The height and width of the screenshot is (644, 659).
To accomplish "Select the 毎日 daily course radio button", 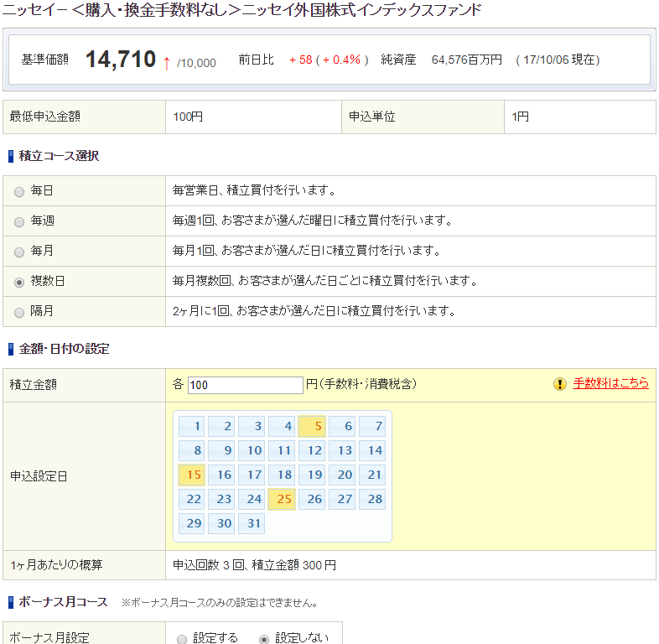I will point(19,192).
